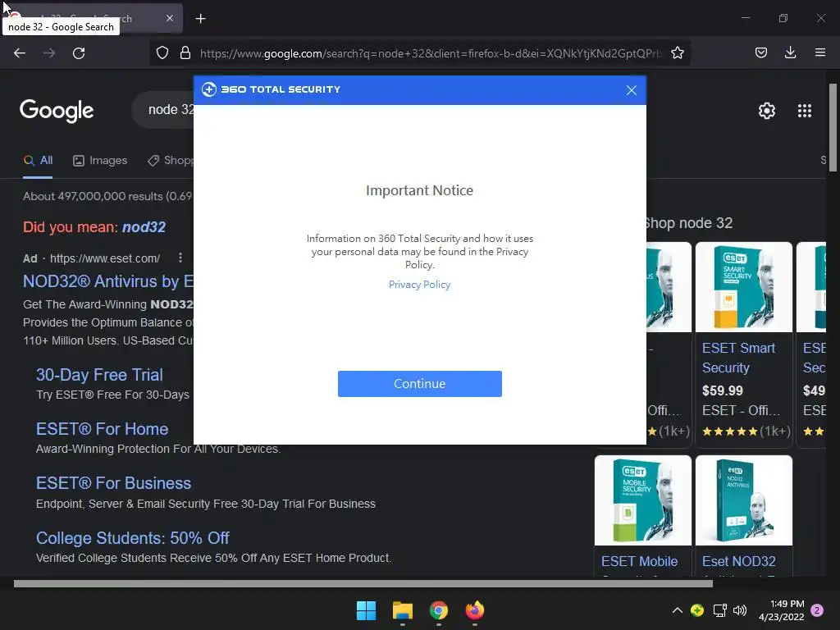Switch to Firefox in the taskbar

[475, 610]
